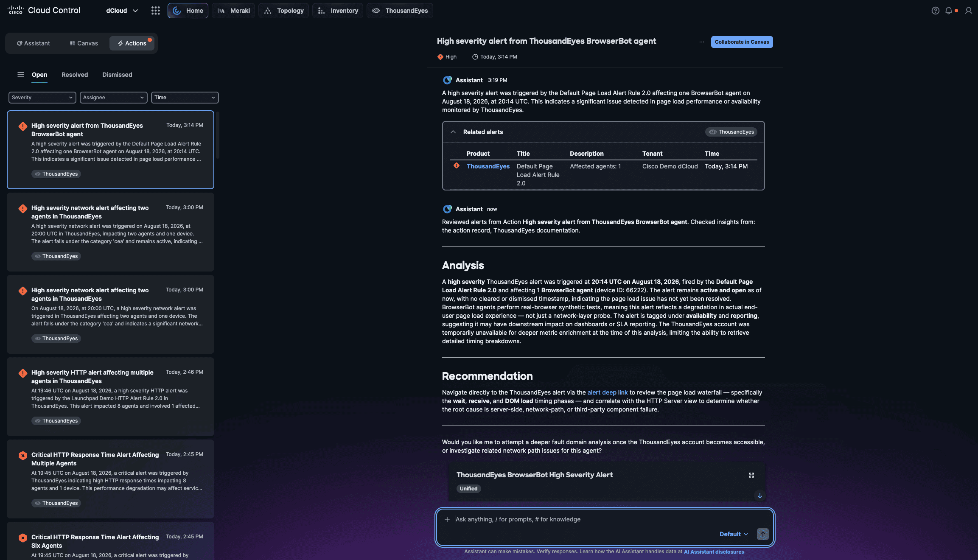Open Inventory in top navigation
Screen dimensions: 978x560
(x=338, y=11)
